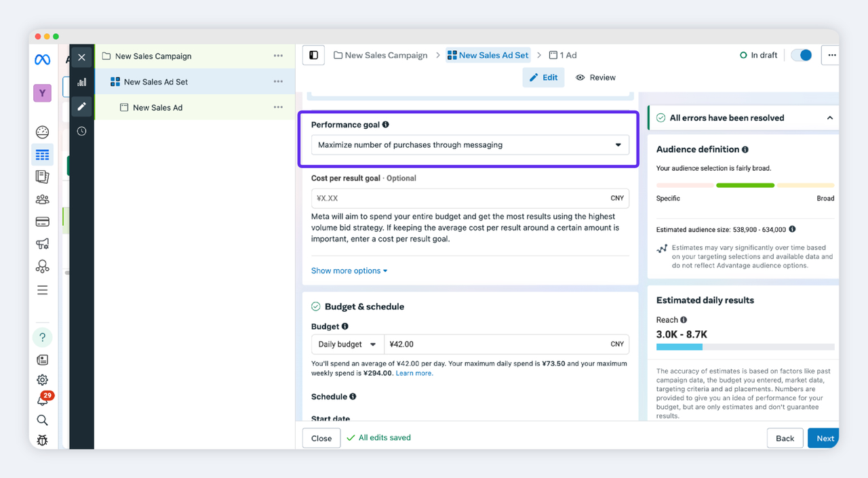The height and width of the screenshot is (478, 868).
Task: Select New Sales Ad in tree
Action: click(157, 108)
